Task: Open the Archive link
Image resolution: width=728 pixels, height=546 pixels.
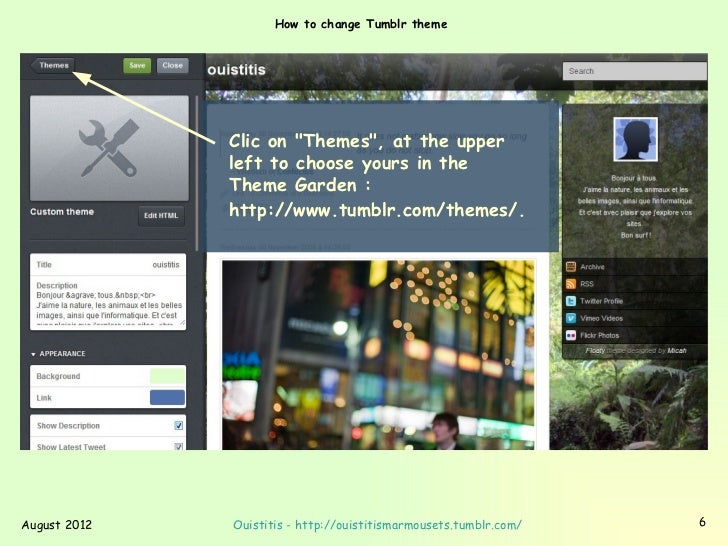Action: (x=592, y=267)
